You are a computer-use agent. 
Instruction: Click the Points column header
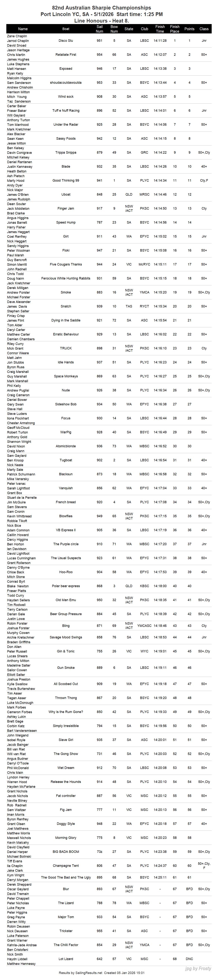[189, 29]
